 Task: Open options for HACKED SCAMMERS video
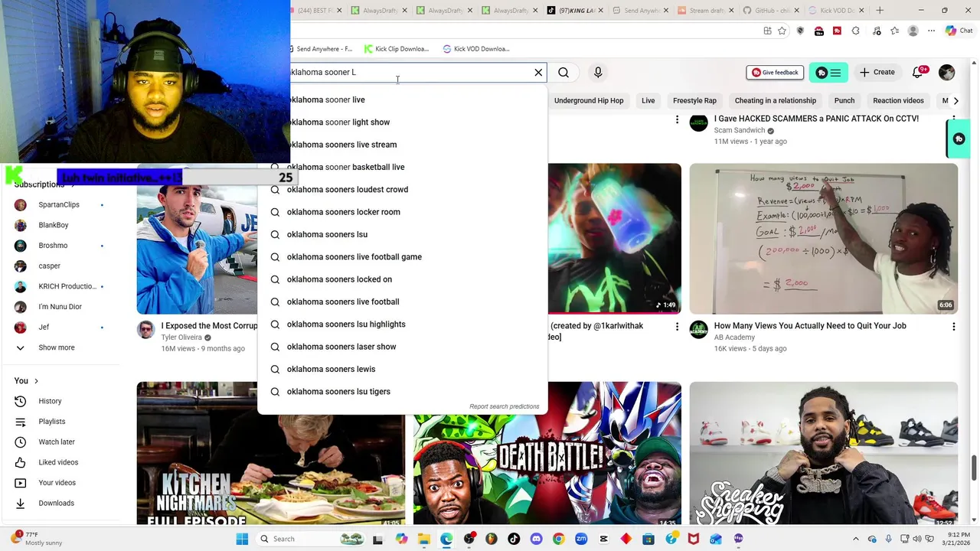(953, 120)
